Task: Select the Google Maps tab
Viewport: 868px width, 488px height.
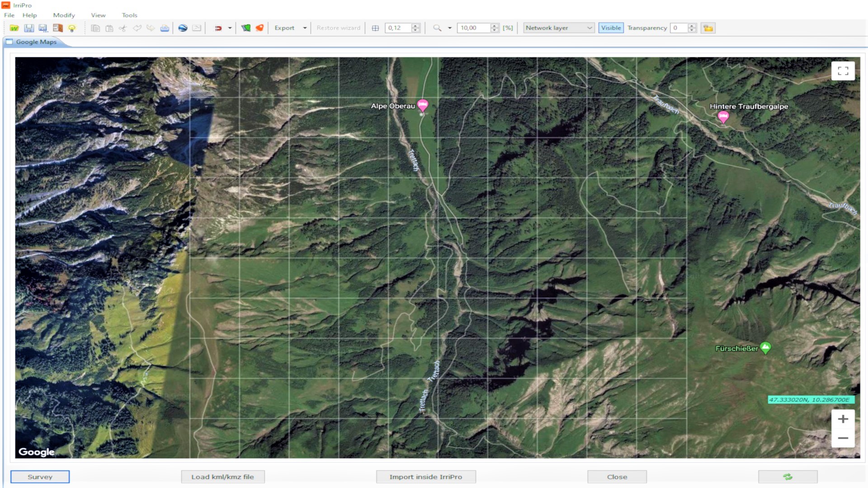Action: (36, 42)
